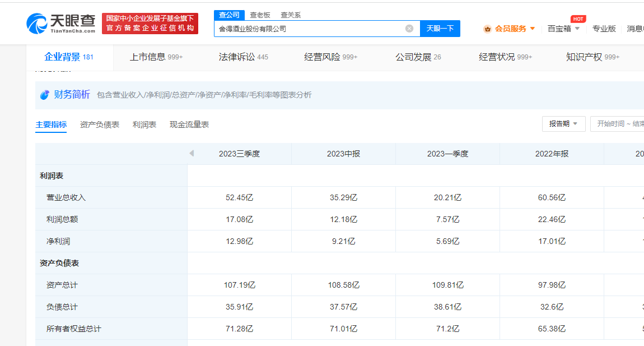Screen dimensions: 644x346
Task: Open the 报告期 filter dropdown
Action: click(x=563, y=124)
